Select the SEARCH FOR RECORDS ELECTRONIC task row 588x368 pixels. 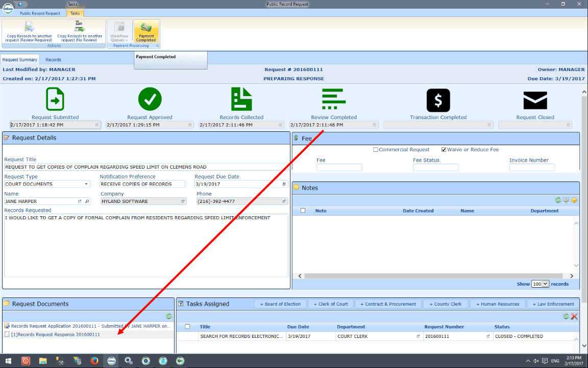click(375, 336)
